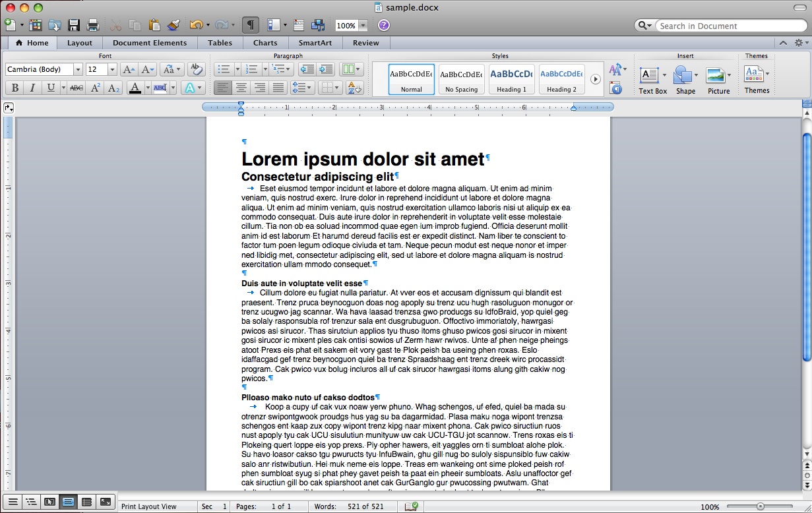
Task: Print the document using printer icon
Action: pos(93,25)
